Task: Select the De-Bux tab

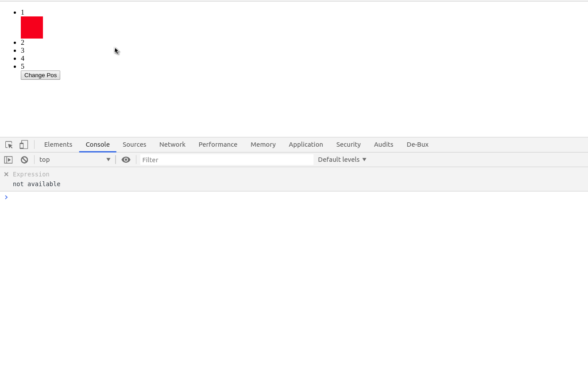Action: click(418, 145)
